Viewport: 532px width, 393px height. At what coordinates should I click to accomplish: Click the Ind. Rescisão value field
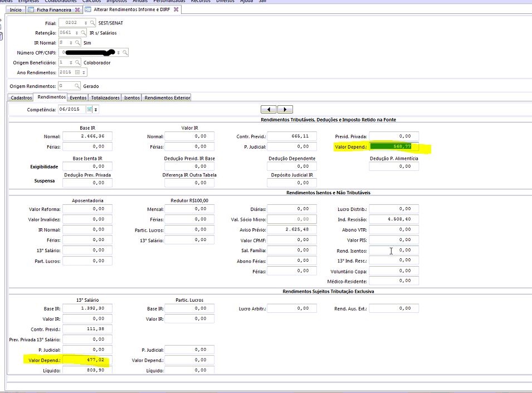coord(393,219)
